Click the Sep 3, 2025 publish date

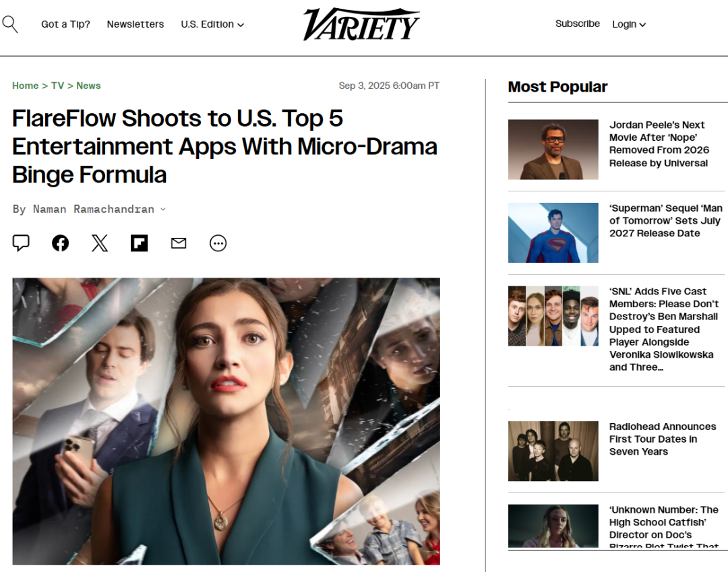pyautogui.click(x=389, y=86)
